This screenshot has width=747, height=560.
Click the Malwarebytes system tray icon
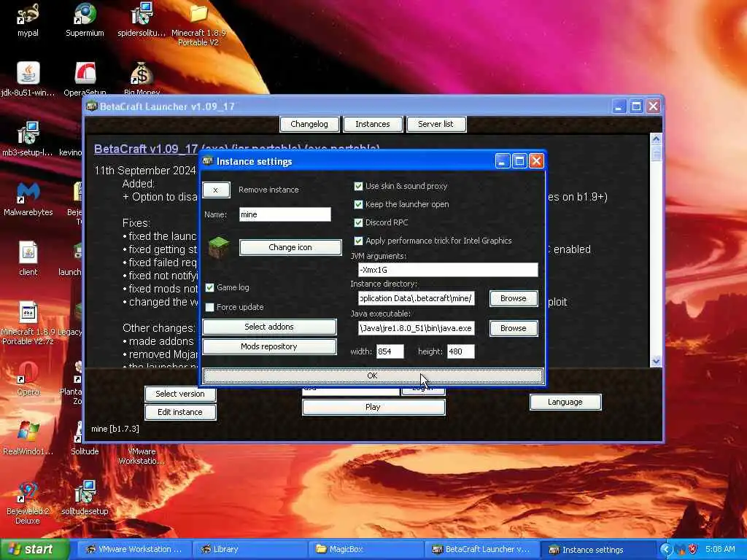[x=681, y=549]
